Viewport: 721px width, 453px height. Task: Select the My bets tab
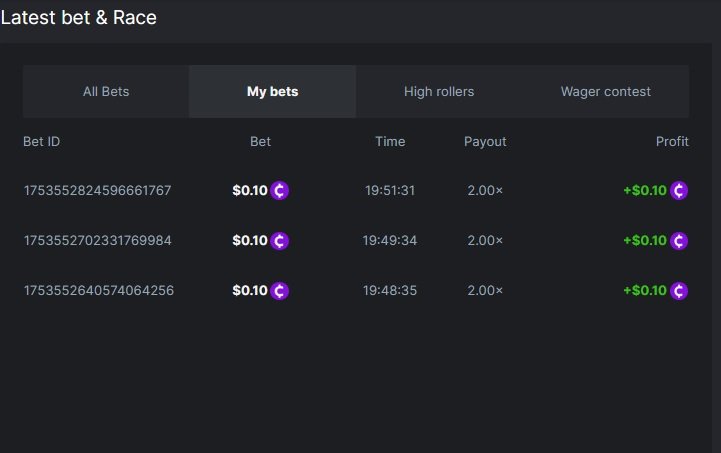(272, 92)
